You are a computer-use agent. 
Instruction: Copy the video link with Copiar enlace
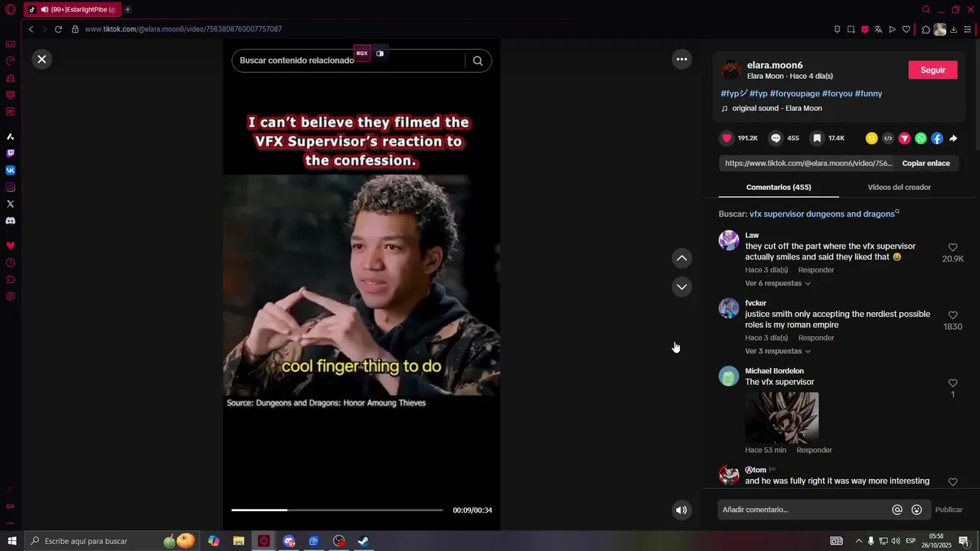coord(926,163)
